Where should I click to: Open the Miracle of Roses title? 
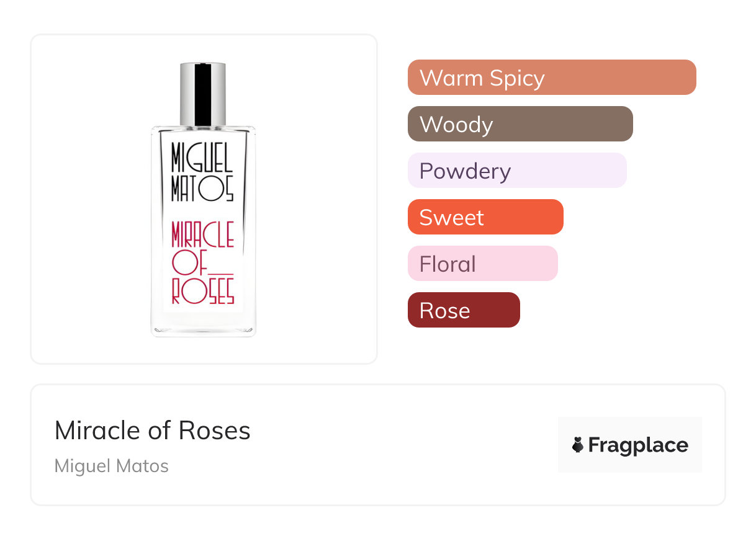[x=153, y=431]
